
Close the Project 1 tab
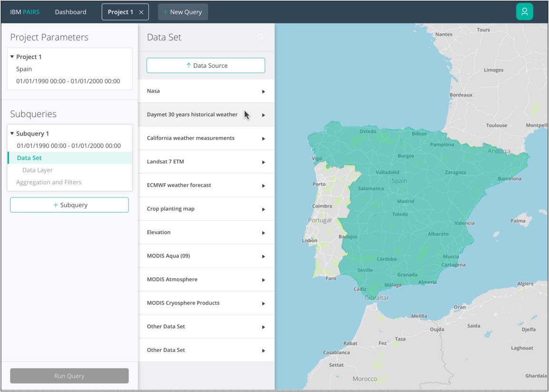tap(141, 12)
